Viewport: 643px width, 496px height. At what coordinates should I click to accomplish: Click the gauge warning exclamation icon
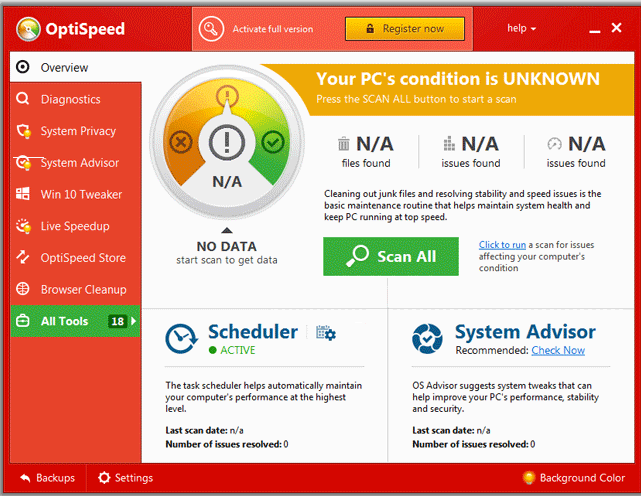point(227,141)
